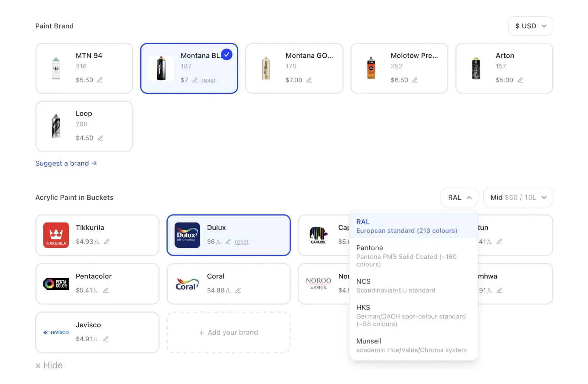The width and height of the screenshot is (588, 384).
Task: Uncheck the Montana BLACK selected checkmark
Action: [x=227, y=55]
